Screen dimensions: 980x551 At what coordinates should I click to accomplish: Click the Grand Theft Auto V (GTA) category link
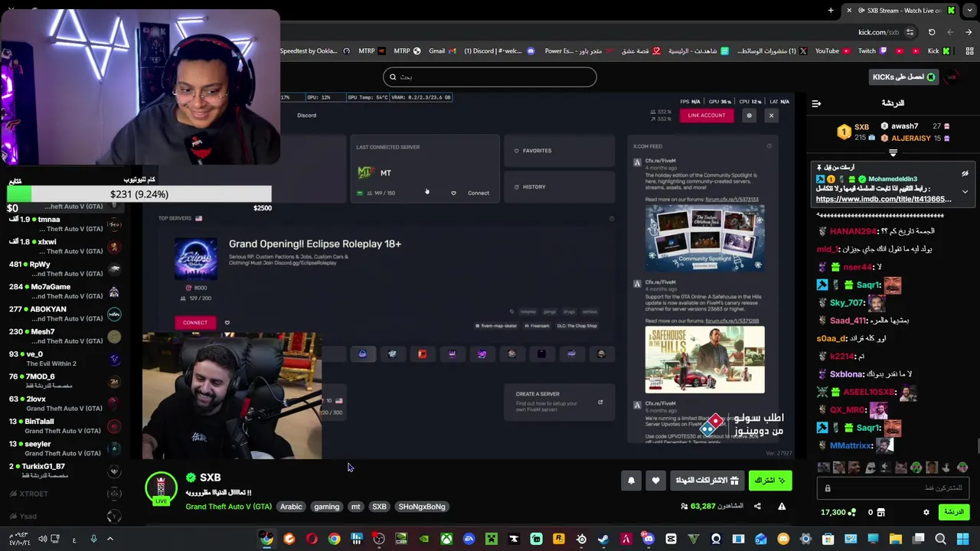coord(228,507)
